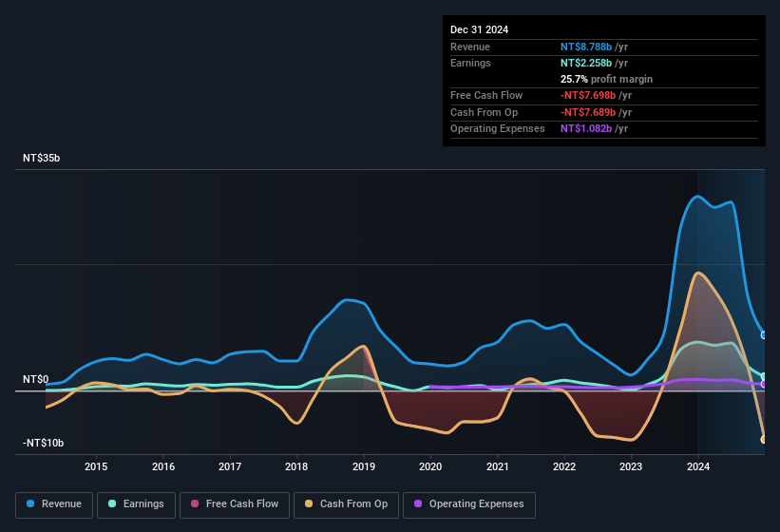Click the -NT$7.698b free cash flow value
Image resolution: width=780 pixels, height=532 pixels.
tap(588, 95)
